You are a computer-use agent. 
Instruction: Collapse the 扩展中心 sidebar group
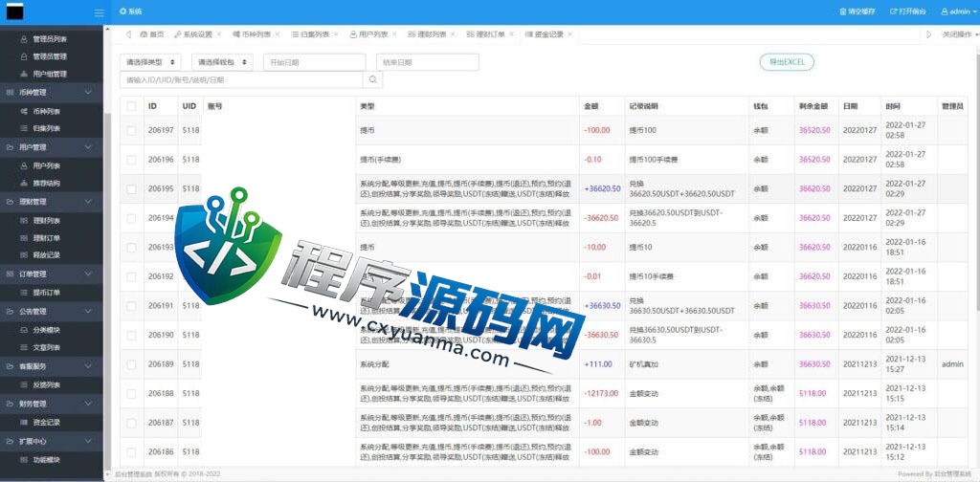click(x=52, y=441)
